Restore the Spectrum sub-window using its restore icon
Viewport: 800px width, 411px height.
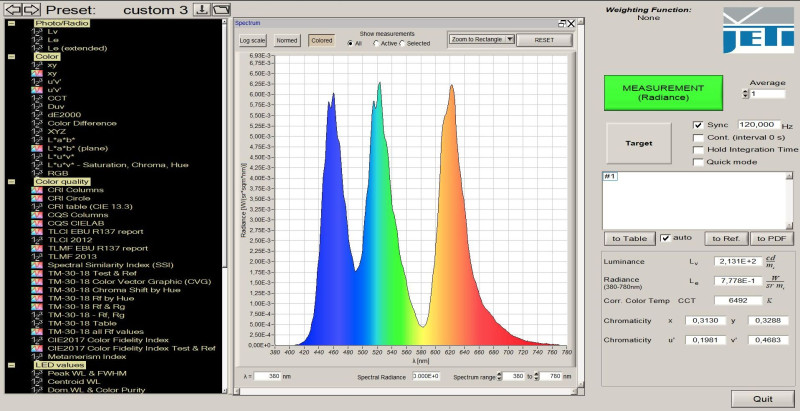point(562,23)
